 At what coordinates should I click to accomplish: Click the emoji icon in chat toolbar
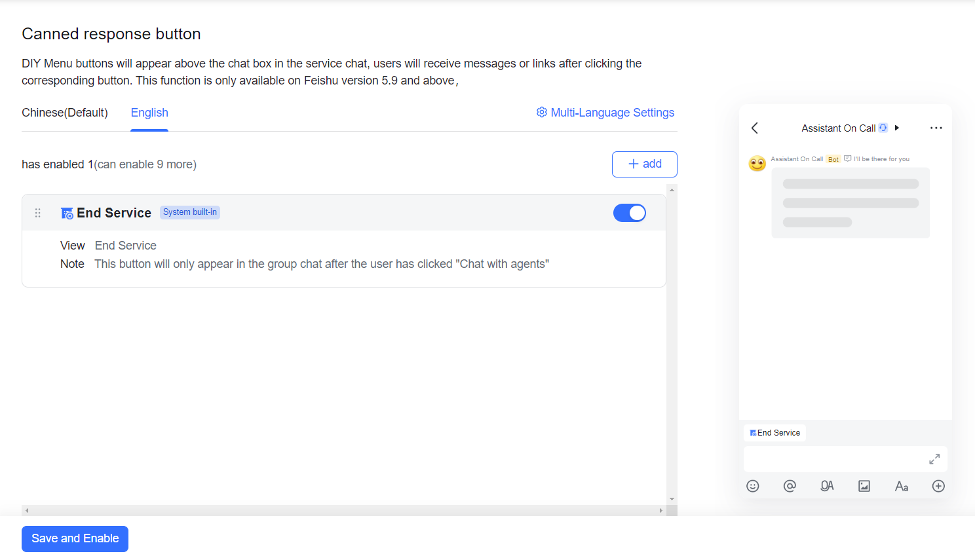tap(753, 486)
